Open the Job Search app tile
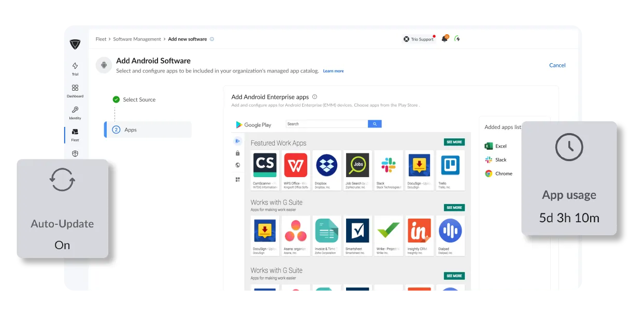Image resolution: width=644 pixels, height=316 pixels. click(x=357, y=170)
